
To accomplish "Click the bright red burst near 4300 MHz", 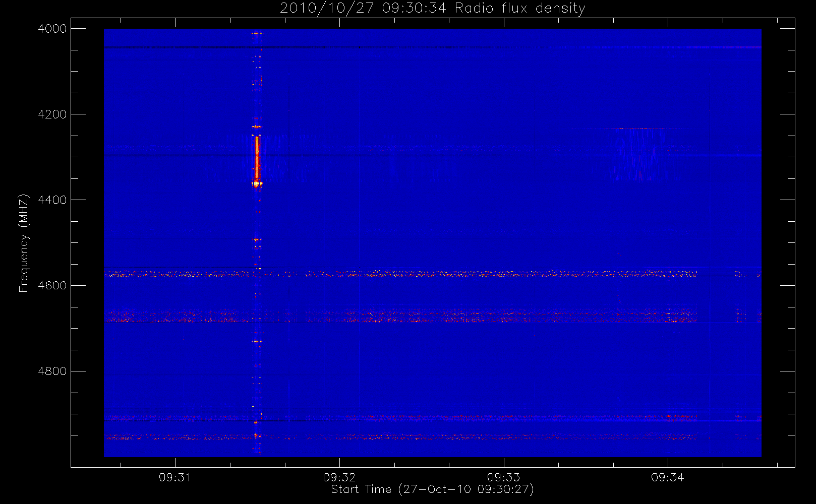I will (257, 158).
